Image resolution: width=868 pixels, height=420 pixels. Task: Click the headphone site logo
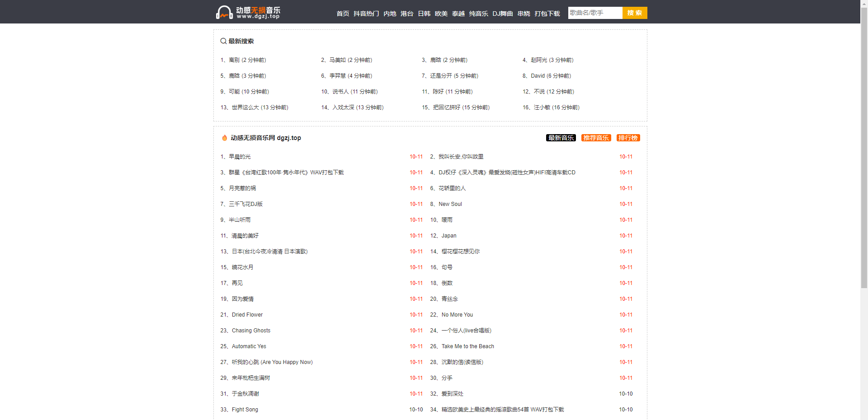[x=248, y=12]
